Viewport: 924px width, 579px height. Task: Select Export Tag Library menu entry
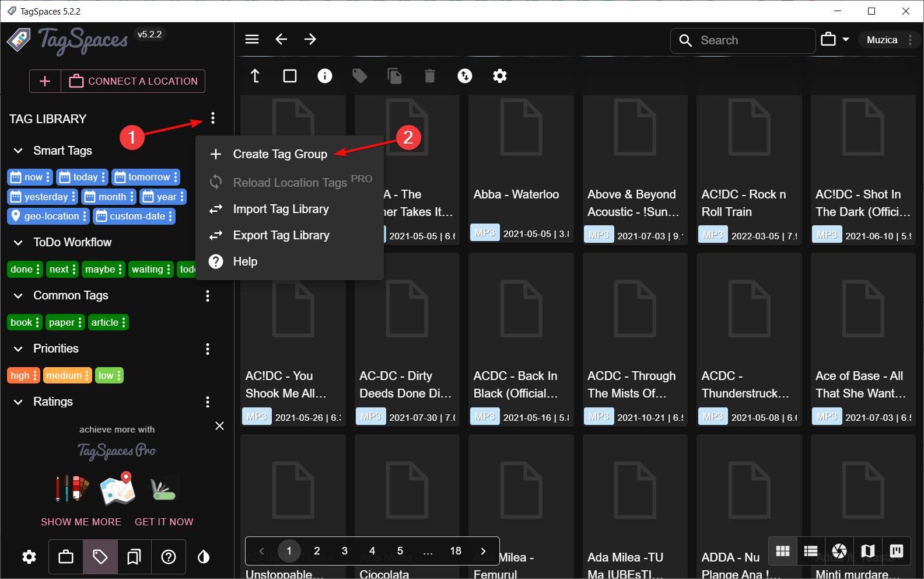point(290,235)
